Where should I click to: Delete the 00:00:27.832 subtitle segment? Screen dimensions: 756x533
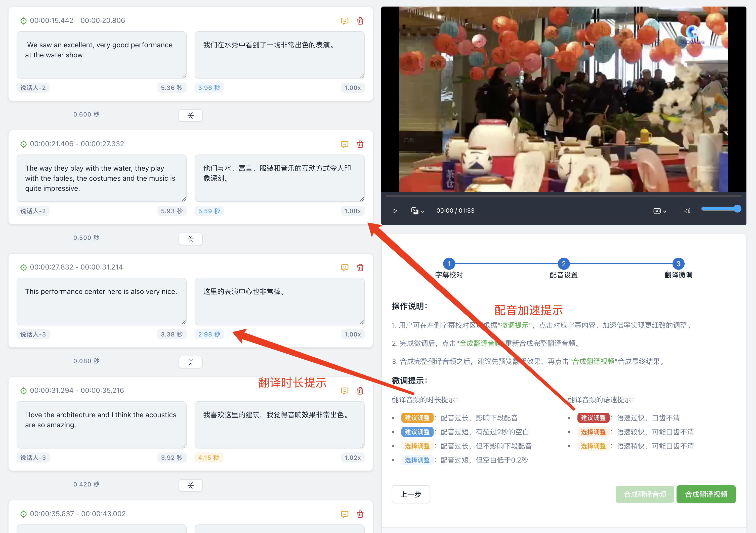pyautogui.click(x=360, y=268)
